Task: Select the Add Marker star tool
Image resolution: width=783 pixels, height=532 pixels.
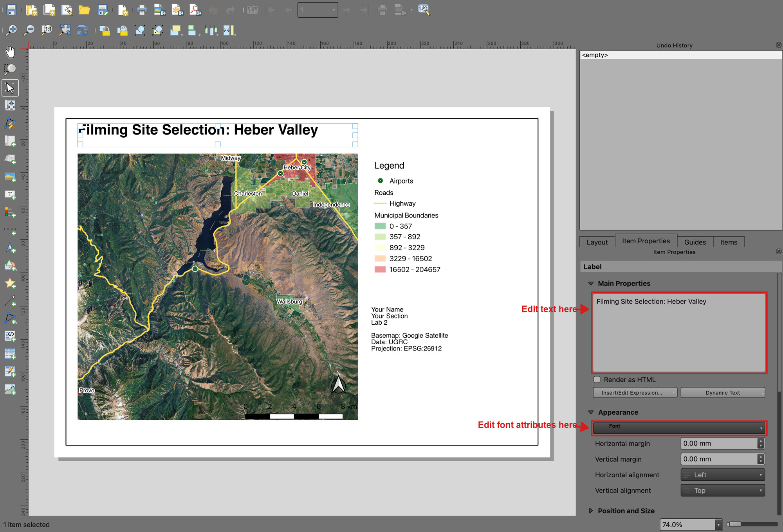Action: click(x=10, y=283)
